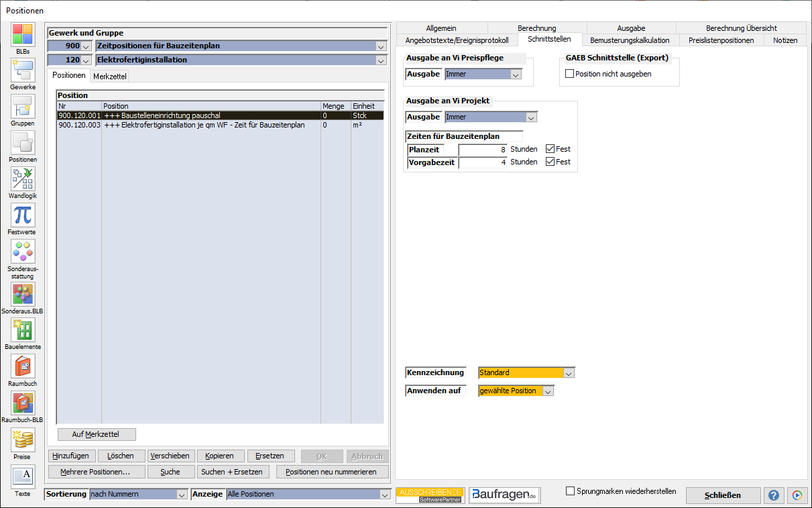Click the Verschieben button
This screenshot has height=508, width=812.
click(x=170, y=456)
